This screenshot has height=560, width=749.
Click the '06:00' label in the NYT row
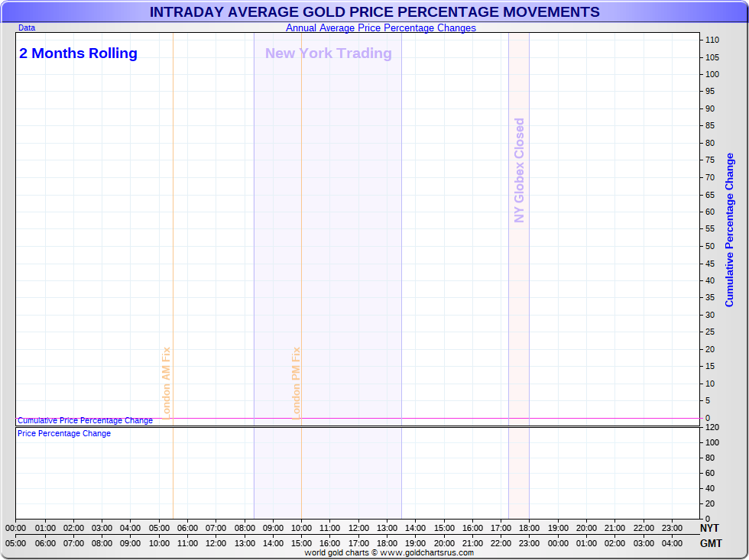187,528
